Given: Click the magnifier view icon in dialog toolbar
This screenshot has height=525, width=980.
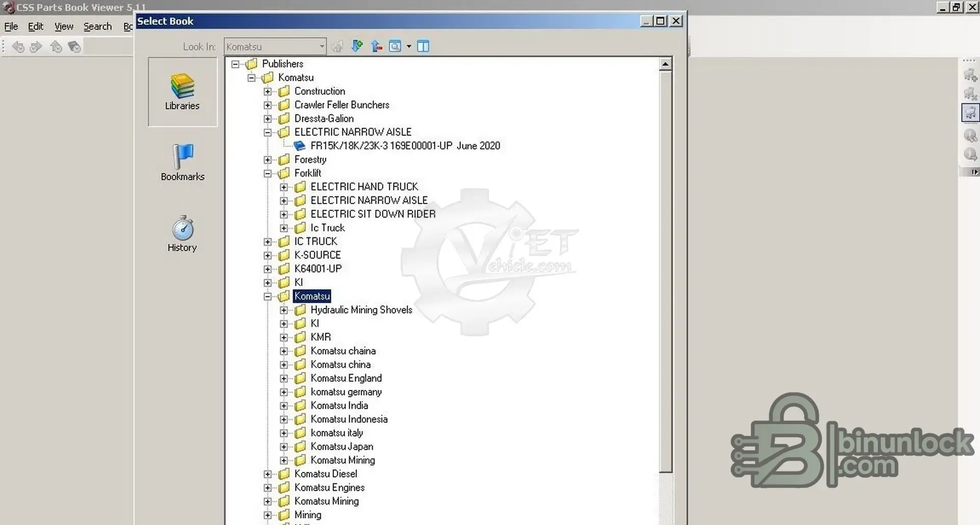Looking at the screenshot, I should (395, 46).
